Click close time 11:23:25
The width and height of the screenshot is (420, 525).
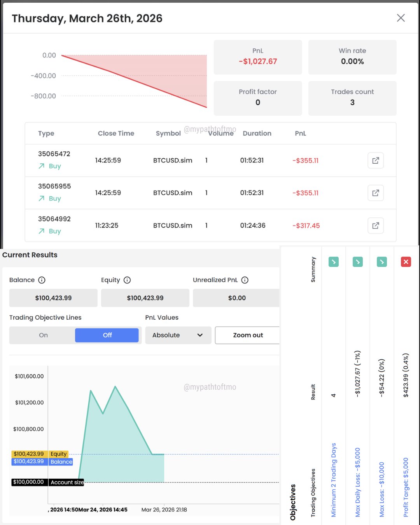coord(107,226)
